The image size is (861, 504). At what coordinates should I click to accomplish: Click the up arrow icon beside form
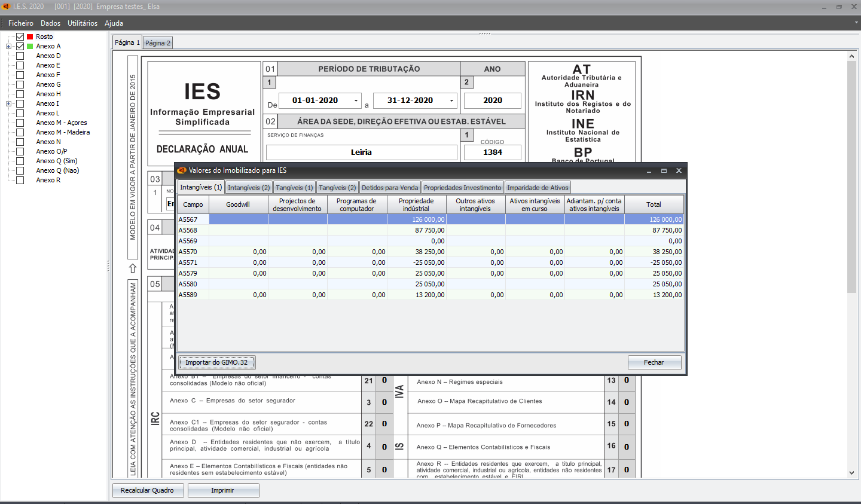click(133, 268)
